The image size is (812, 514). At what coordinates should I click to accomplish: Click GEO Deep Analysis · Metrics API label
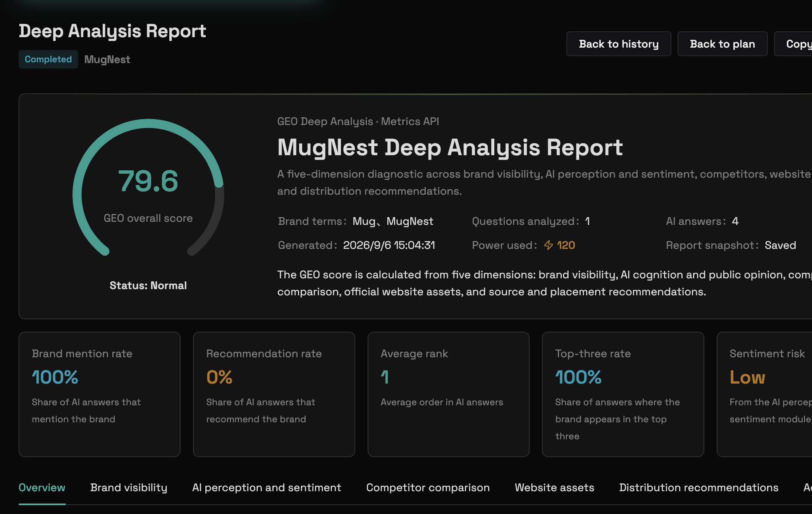click(x=358, y=122)
